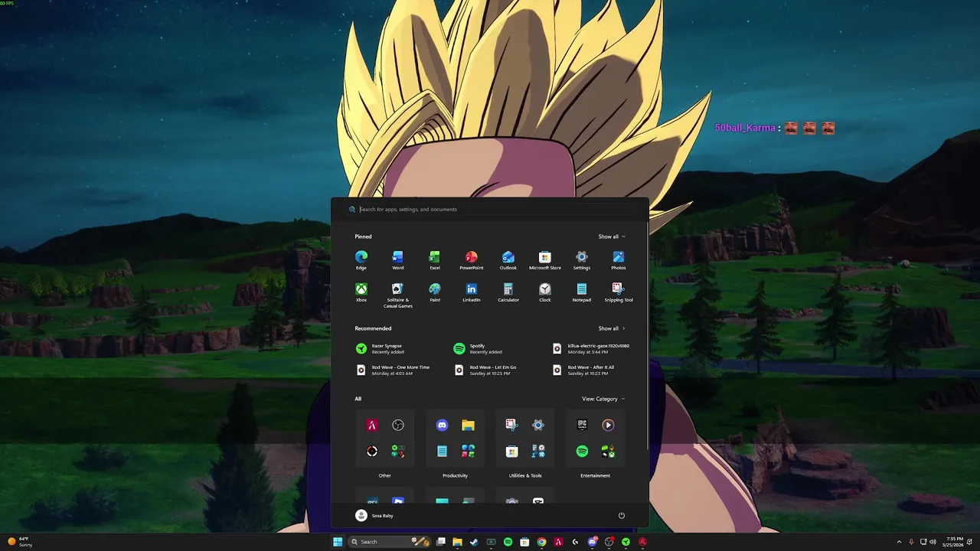Open Microsoft Store from Pinned apps
Image resolution: width=980 pixels, height=551 pixels.
coord(544,260)
